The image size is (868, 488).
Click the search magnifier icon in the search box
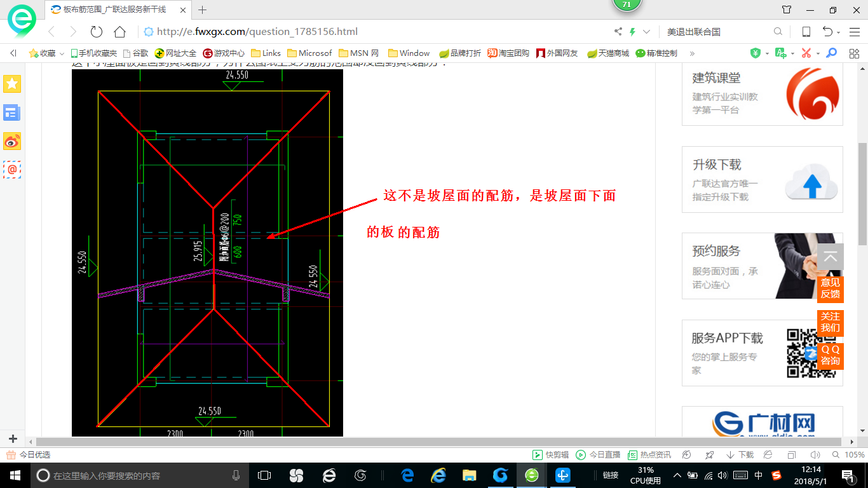(x=778, y=32)
